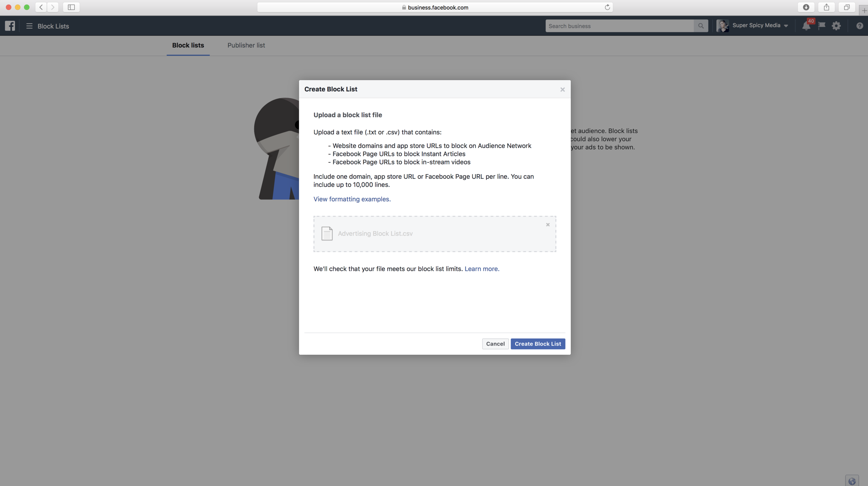This screenshot has width=868, height=486.
Task: Focus the Search business field
Action: pos(619,26)
